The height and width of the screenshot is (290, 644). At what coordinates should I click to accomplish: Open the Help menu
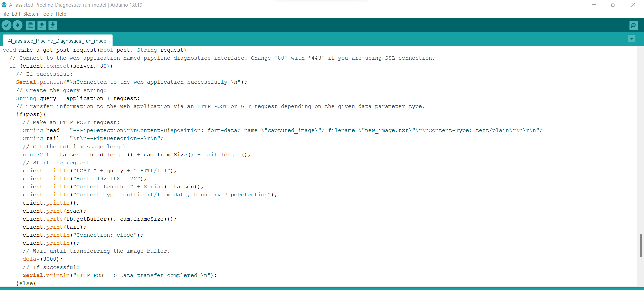tap(61, 14)
